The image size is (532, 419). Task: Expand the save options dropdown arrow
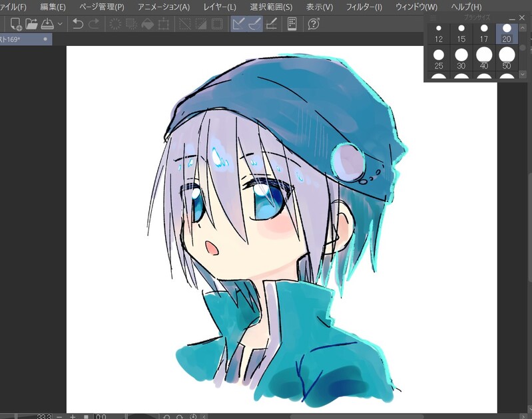click(x=60, y=24)
